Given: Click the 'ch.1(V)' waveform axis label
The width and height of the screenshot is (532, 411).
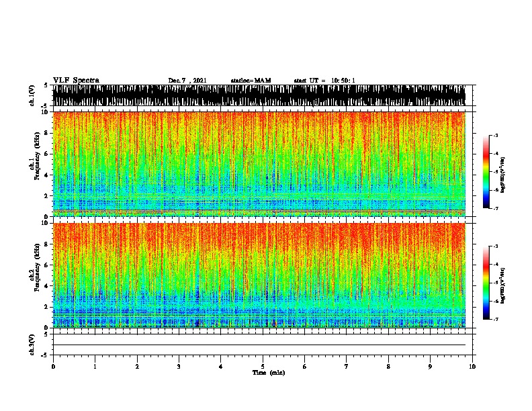Looking at the screenshot, I should point(32,95).
